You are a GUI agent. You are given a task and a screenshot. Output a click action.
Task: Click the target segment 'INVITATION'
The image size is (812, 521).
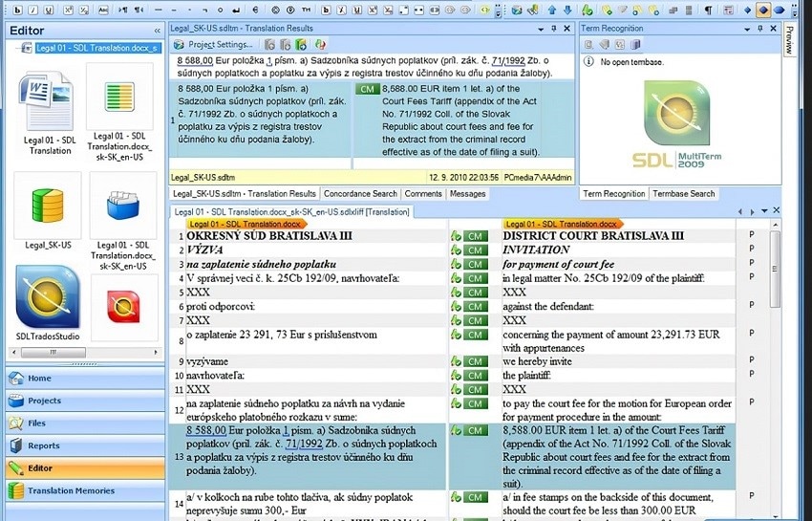pos(537,250)
